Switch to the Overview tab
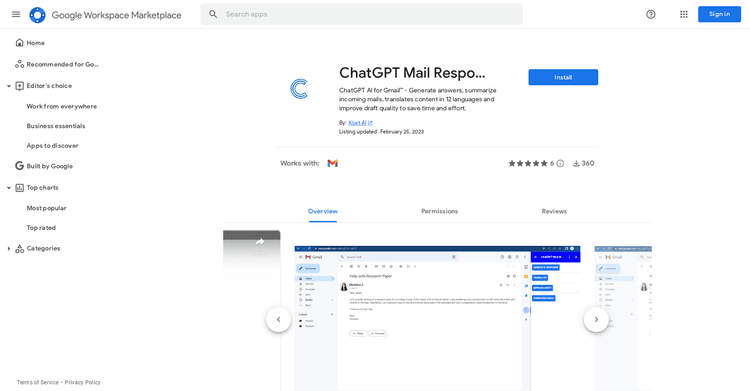The height and width of the screenshot is (391, 750). pyautogui.click(x=323, y=211)
